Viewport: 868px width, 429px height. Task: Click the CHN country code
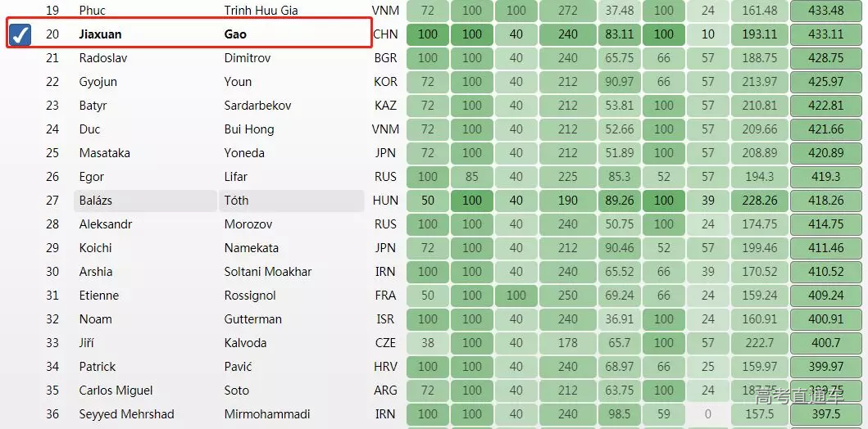point(385,34)
